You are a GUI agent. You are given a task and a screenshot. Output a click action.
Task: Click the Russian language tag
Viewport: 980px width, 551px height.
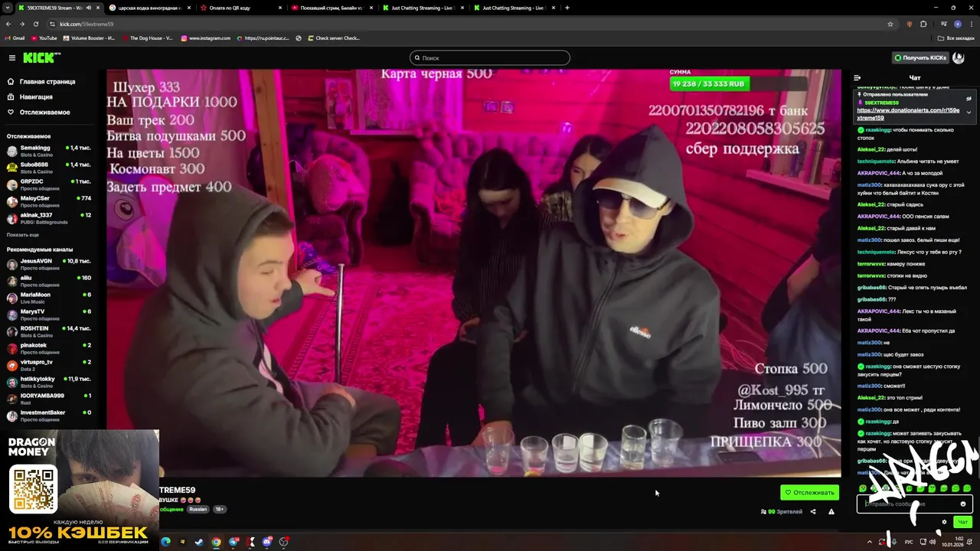click(x=198, y=510)
